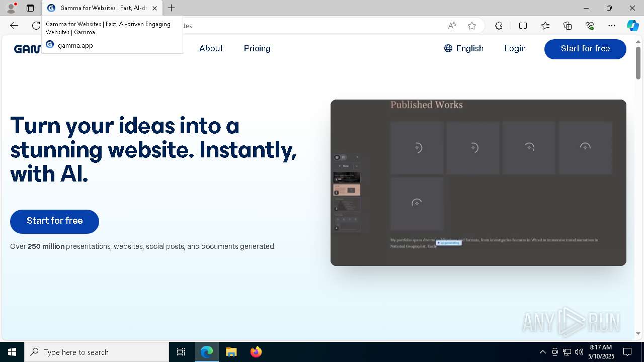The height and width of the screenshot is (362, 644).
Task: Open the Windows Start menu
Action: click(12, 352)
